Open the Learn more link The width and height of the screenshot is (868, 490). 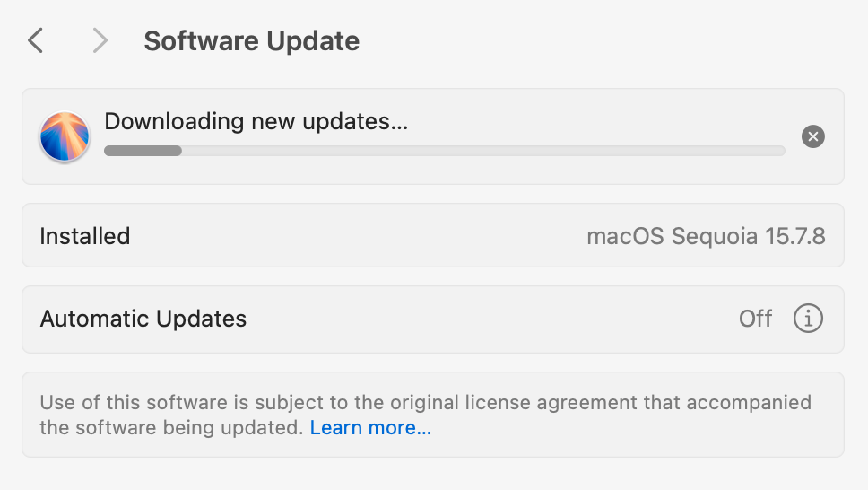tap(370, 427)
